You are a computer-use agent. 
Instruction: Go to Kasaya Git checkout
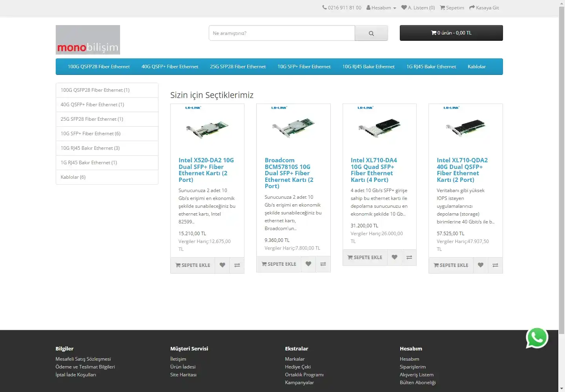pos(484,7)
